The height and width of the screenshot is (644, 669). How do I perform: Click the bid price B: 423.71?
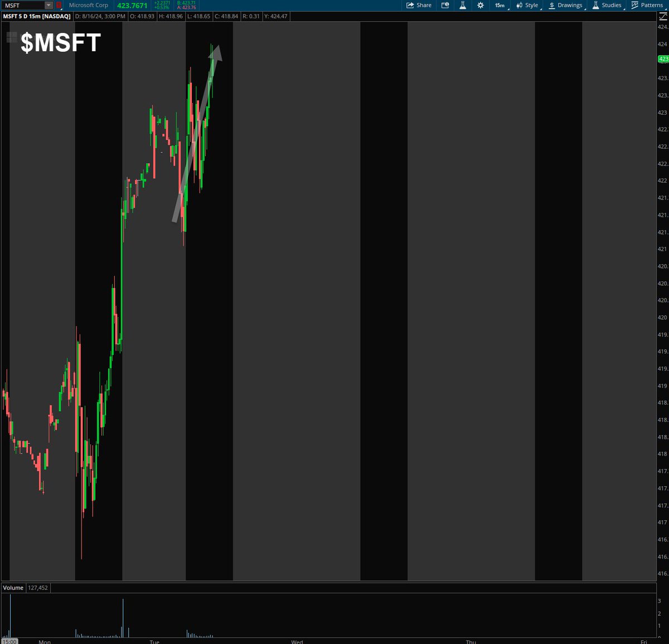click(x=186, y=3)
